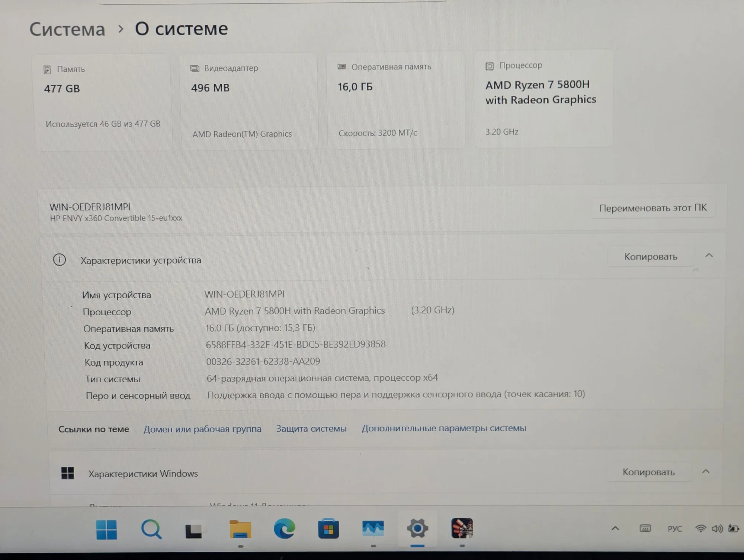Open Защита системы link
The image size is (744, 560).
(311, 428)
